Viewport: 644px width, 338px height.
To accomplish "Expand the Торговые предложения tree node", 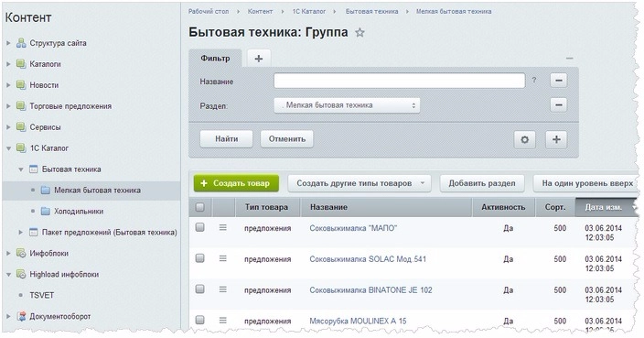I will [8, 105].
